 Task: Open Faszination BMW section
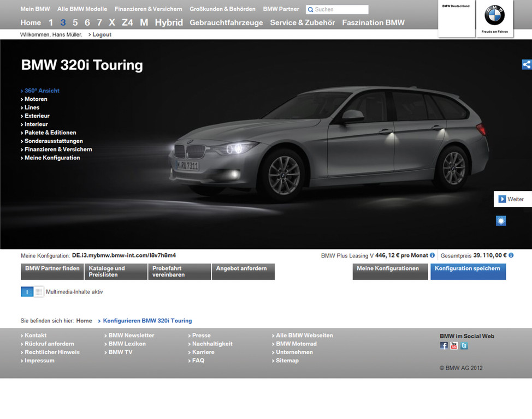373,23
